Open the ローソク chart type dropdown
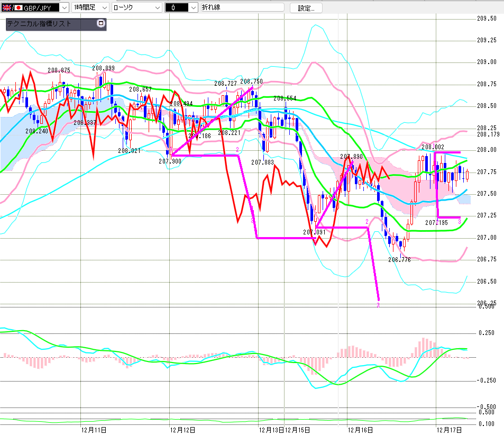This screenshot has width=504, height=435. [x=157, y=8]
